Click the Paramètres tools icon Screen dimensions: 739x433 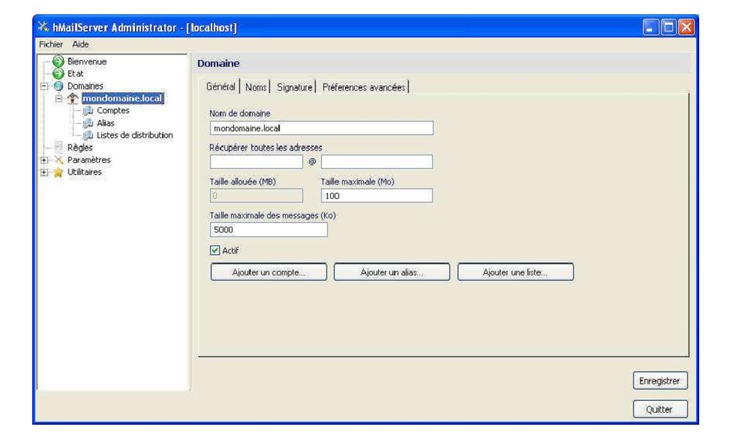tap(58, 160)
